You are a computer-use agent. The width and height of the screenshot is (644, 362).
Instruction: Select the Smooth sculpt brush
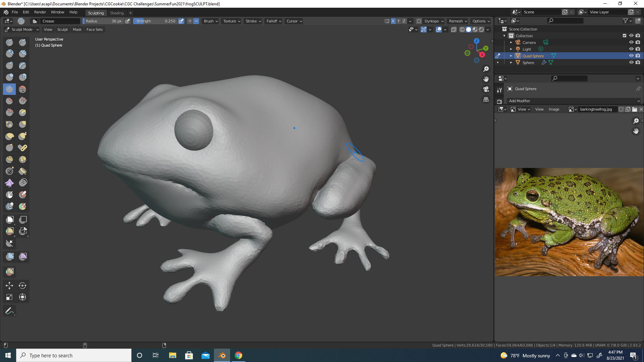22,89
